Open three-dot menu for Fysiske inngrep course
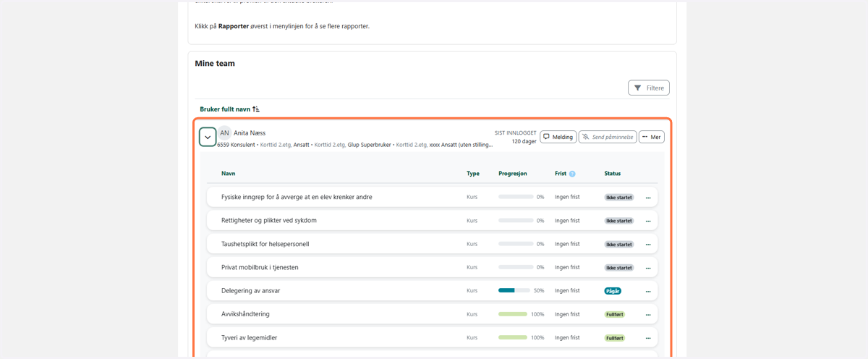 [x=648, y=198]
